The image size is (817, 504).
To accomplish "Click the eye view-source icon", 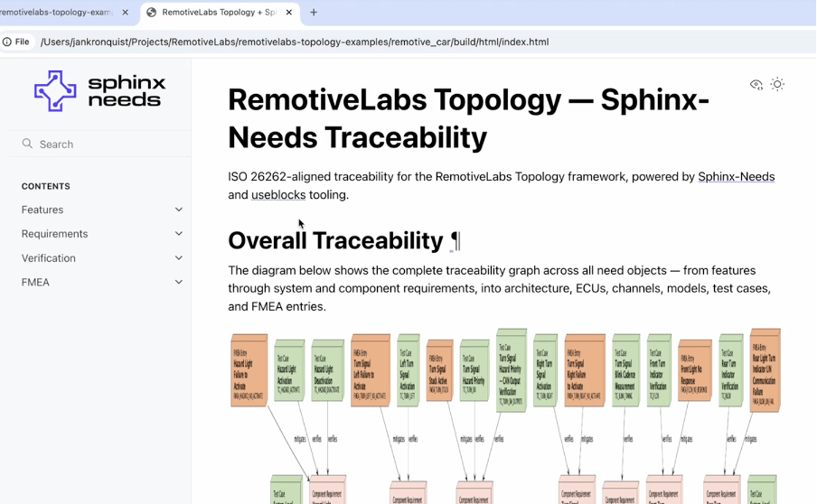I will 756,84.
